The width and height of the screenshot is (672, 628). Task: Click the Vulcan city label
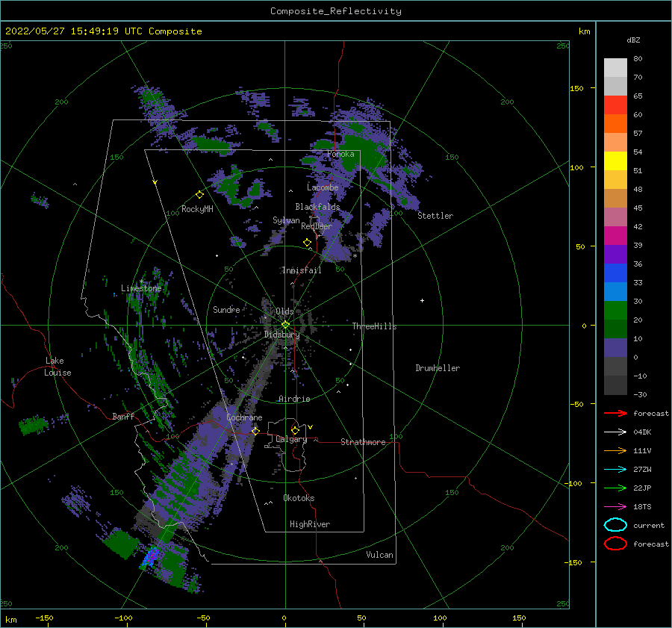tap(379, 555)
